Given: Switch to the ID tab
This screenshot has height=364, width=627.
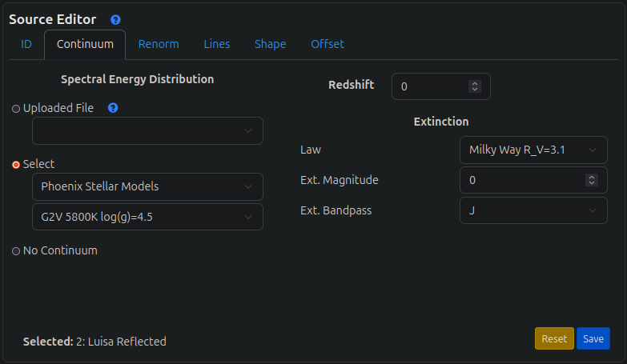Looking at the screenshot, I should 26,44.
